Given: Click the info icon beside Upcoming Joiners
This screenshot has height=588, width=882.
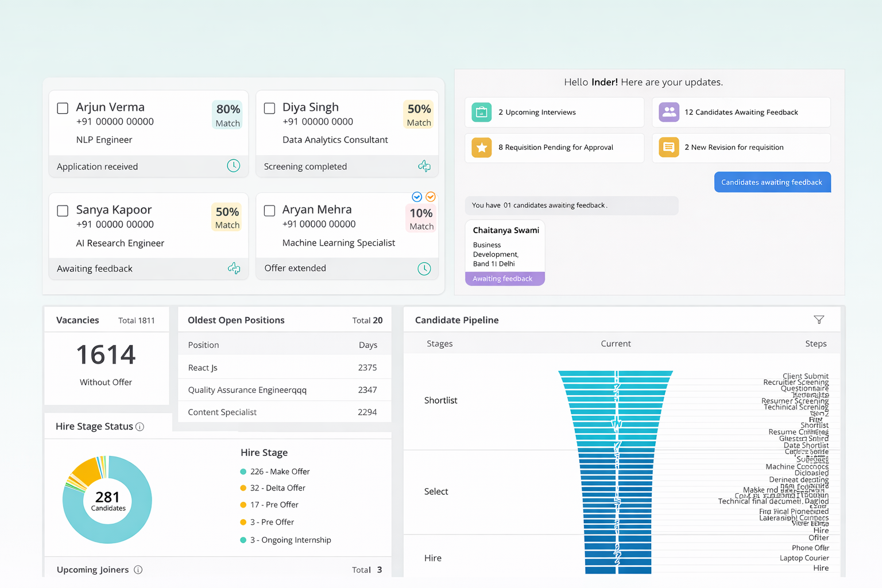Looking at the screenshot, I should [x=138, y=570].
